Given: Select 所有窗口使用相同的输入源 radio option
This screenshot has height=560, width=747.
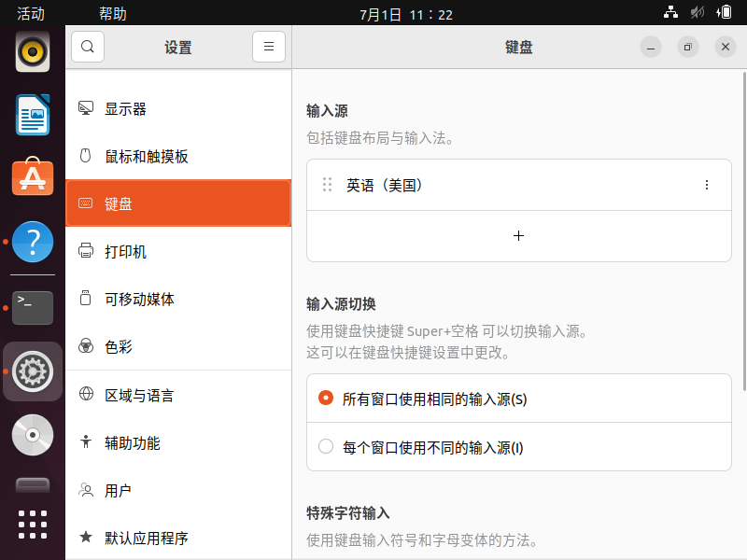Looking at the screenshot, I should click(x=326, y=399).
